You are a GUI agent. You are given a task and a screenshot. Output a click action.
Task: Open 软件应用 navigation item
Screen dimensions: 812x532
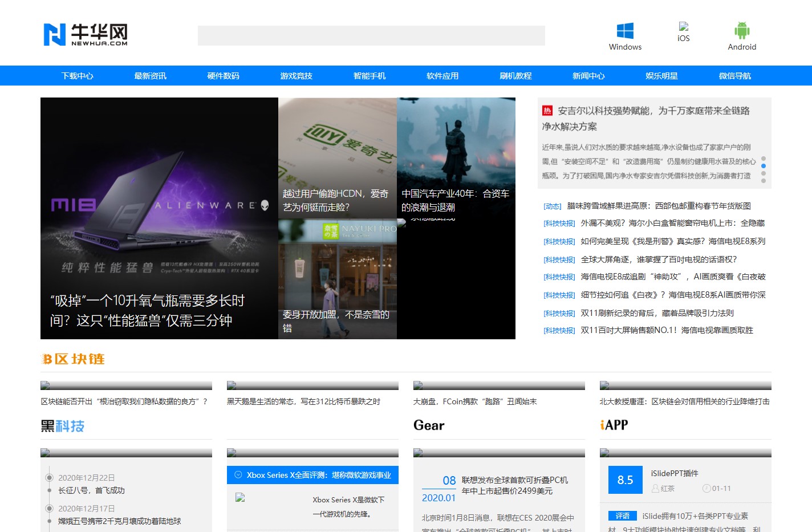click(x=442, y=76)
